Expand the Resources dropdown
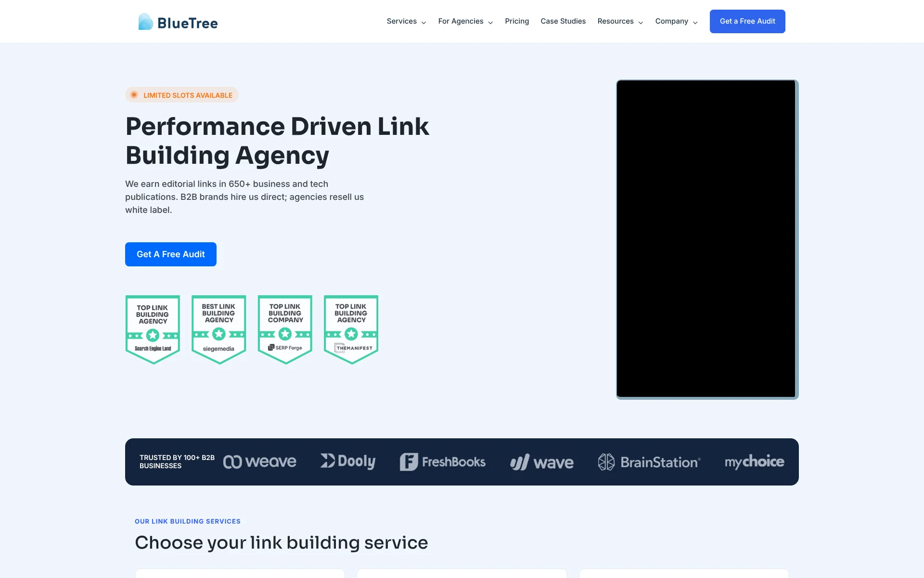 tap(620, 21)
